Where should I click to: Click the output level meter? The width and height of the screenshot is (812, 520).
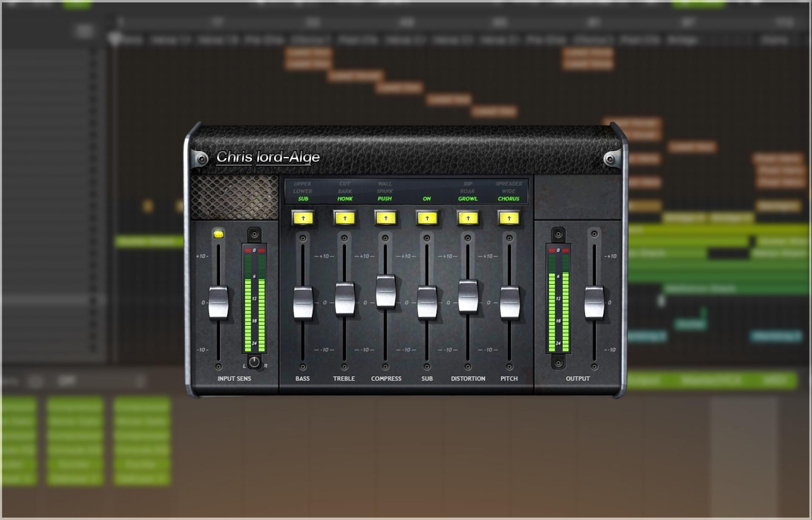pyautogui.click(x=558, y=298)
